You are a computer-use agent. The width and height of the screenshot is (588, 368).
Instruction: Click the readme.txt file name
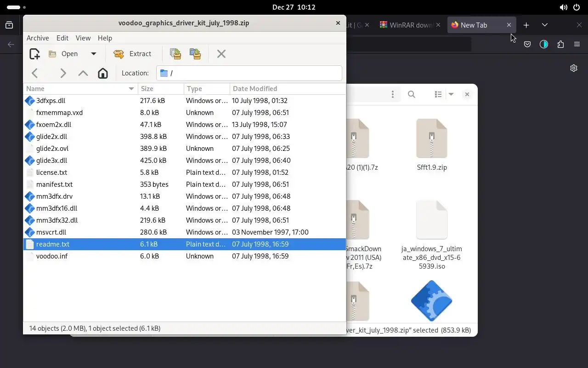point(53,244)
